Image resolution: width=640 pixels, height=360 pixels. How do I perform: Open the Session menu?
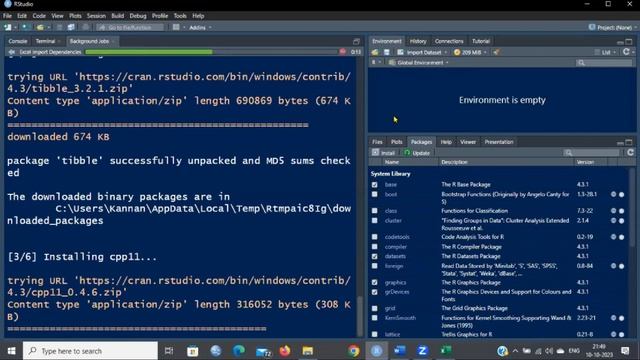pos(96,16)
